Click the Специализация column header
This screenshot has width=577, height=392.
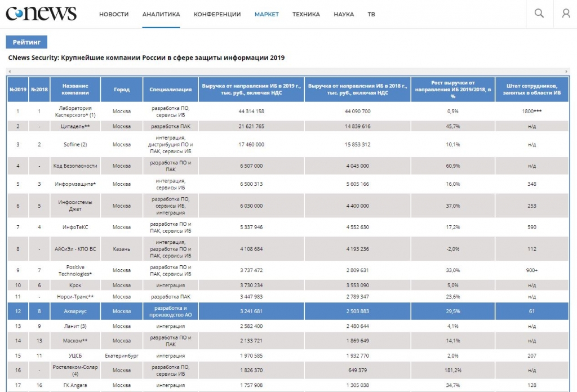(x=170, y=90)
